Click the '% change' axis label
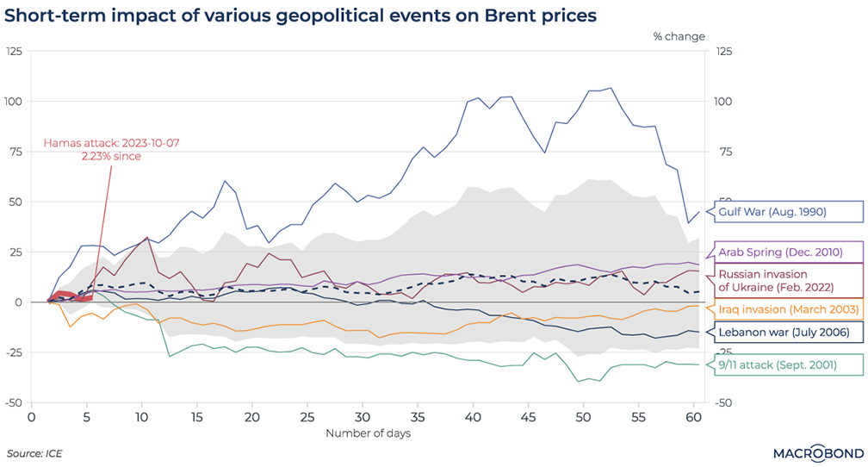 pyautogui.click(x=679, y=36)
